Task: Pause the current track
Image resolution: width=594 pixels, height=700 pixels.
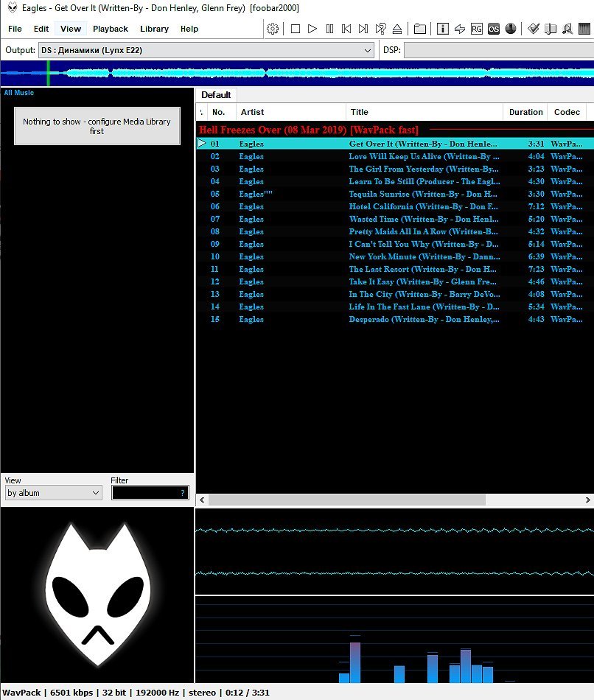Action: click(x=329, y=29)
